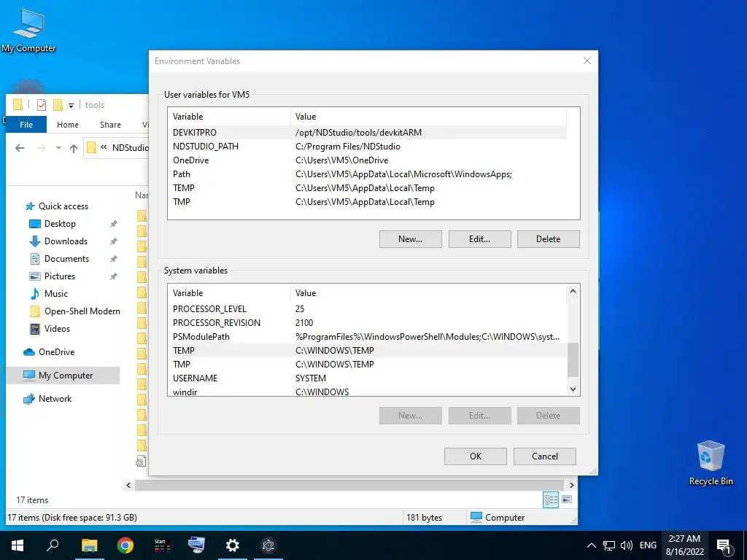
Task: Open ENG language indicator
Action: click(648, 545)
